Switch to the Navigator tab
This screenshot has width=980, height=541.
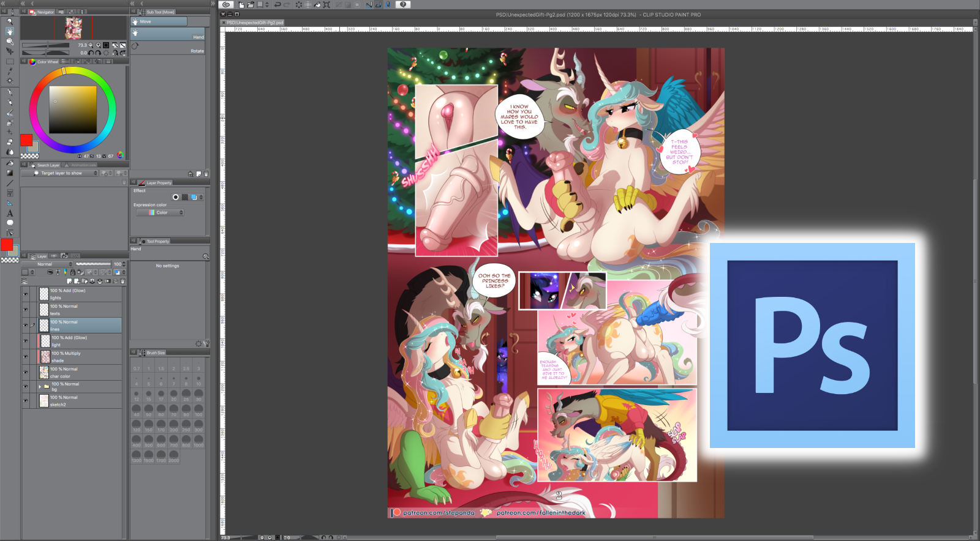pyautogui.click(x=42, y=12)
